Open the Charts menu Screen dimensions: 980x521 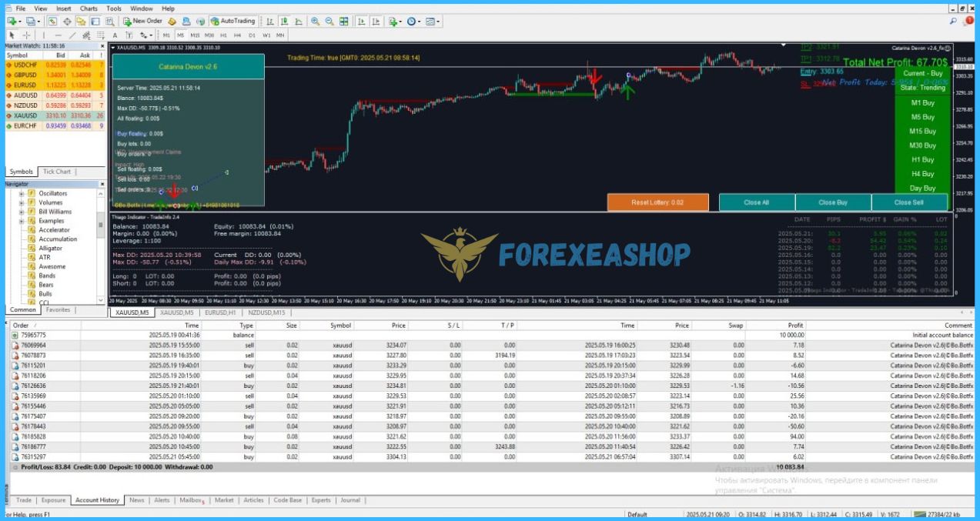(89, 8)
